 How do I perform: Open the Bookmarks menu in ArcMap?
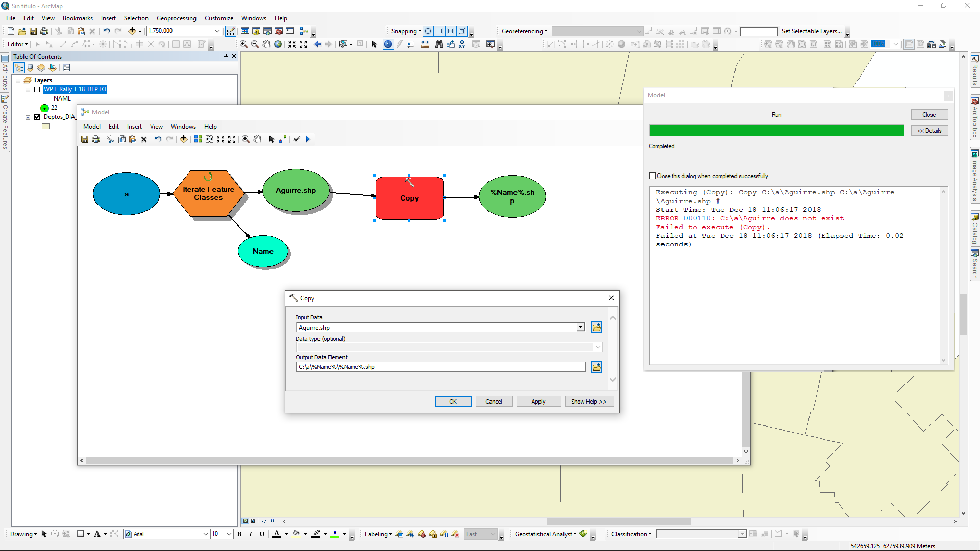click(x=78, y=18)
